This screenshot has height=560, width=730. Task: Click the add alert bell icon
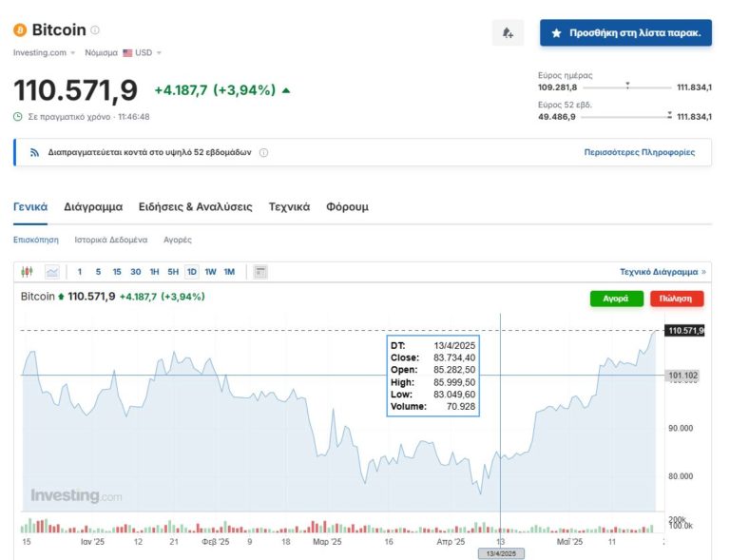tap(508, 33)
